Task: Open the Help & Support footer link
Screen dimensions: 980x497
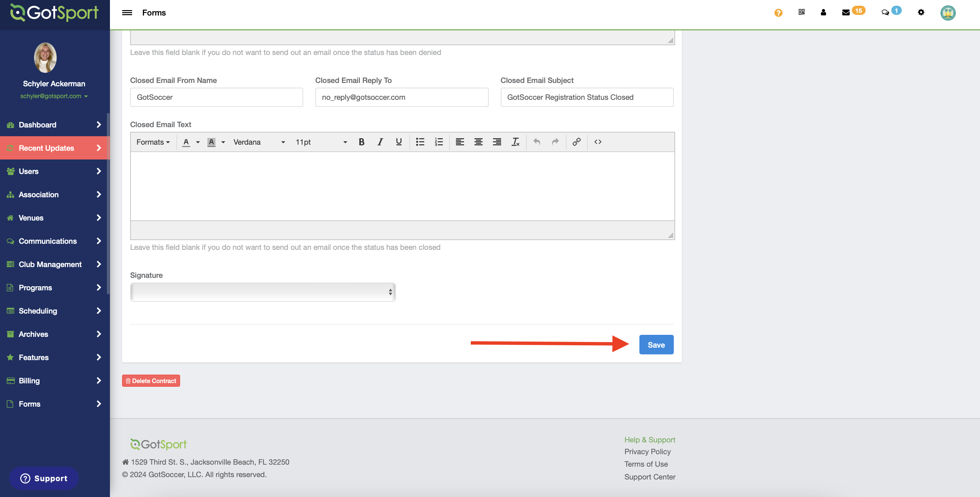Action: (x=650, y=440)
